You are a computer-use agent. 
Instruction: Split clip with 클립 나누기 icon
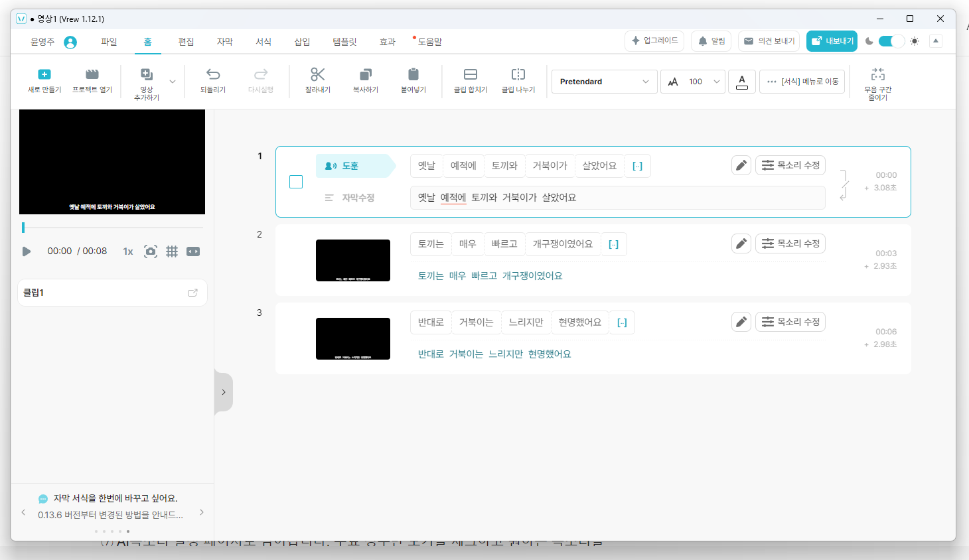point(518,74)
